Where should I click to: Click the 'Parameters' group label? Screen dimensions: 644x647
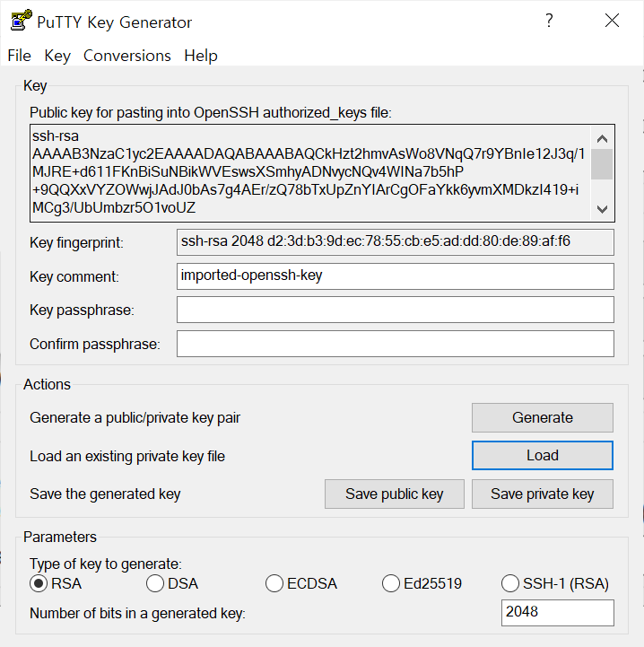pyautogui.click(x=60, y=538)
